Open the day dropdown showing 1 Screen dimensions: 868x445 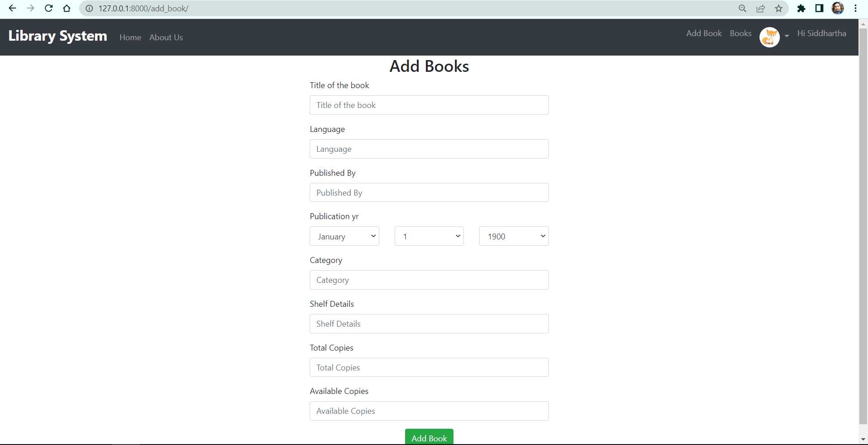pyautogui.click(x=429, y=236)
